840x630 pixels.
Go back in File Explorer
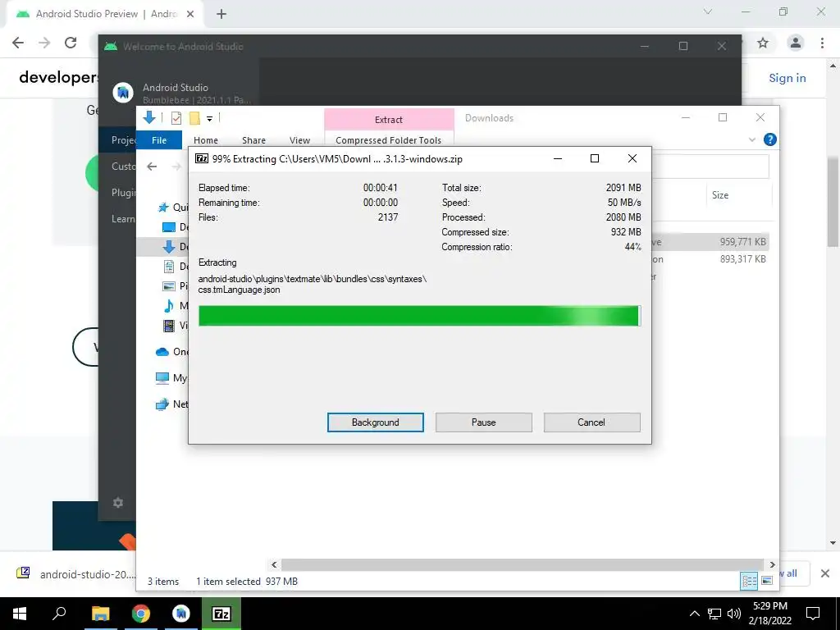[x=152, y=167]
